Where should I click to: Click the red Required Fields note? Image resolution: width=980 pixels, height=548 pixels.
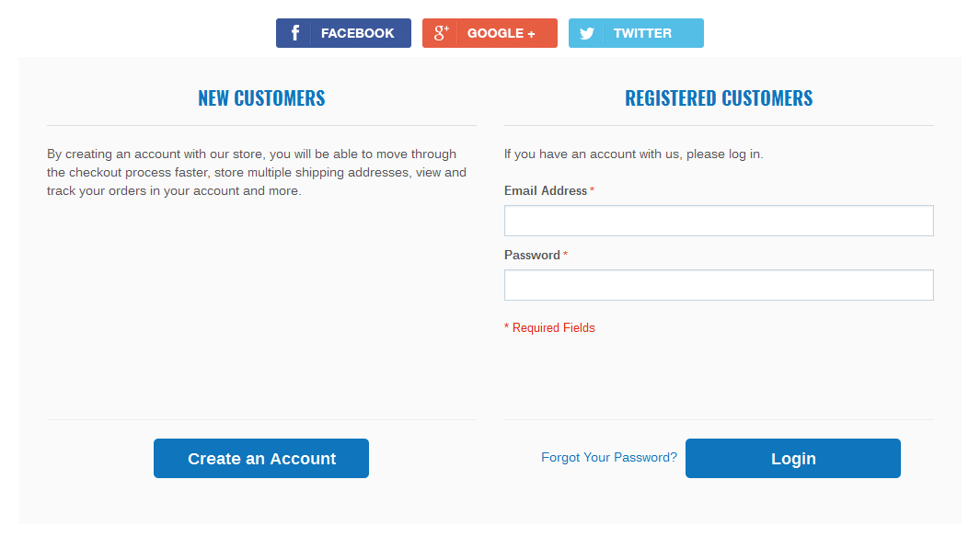(549, 327)
